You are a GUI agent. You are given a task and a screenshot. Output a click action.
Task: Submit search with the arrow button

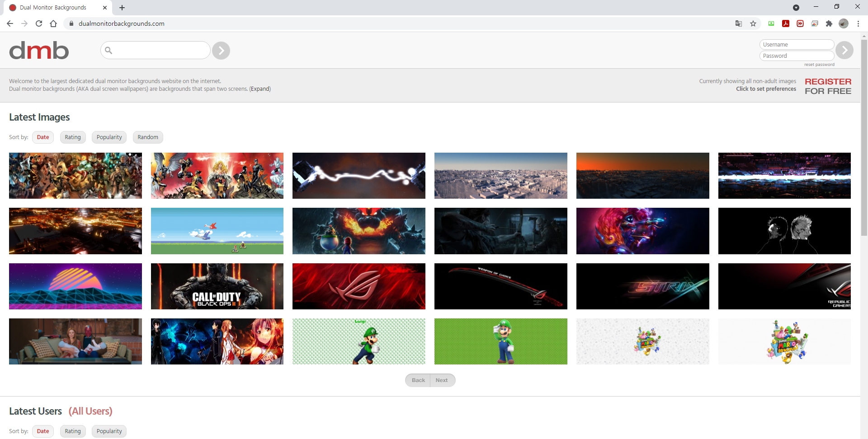[x=221, y=51]
